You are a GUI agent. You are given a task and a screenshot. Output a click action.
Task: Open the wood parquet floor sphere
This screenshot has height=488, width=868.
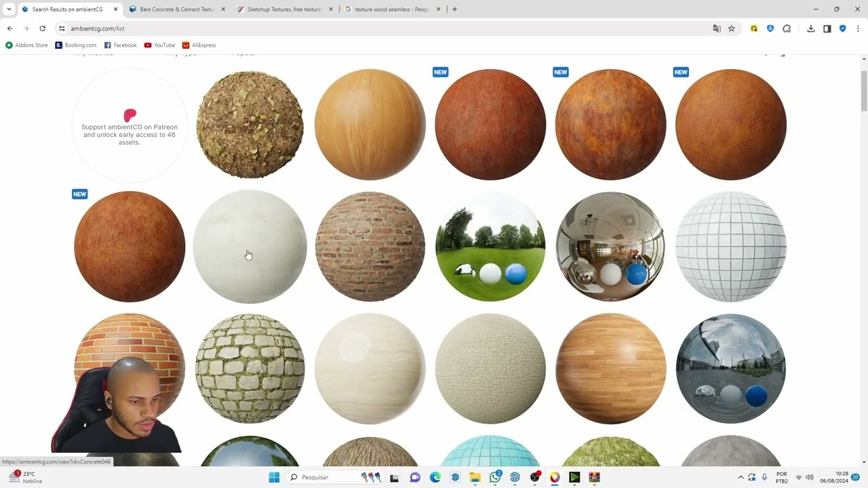coord(610,369)
